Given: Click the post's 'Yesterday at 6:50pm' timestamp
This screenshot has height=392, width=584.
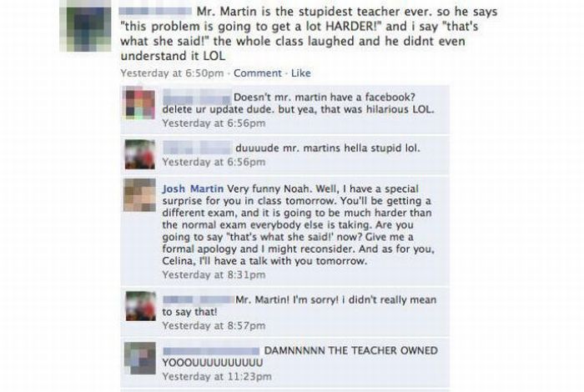Looking at the screenshot, I should (x=172, y=73).
